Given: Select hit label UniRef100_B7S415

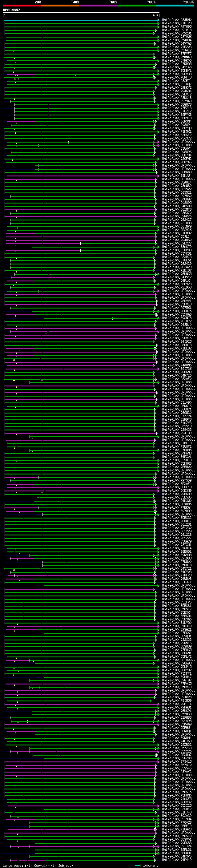Looking at the screenshot, I should click(177, 761).
